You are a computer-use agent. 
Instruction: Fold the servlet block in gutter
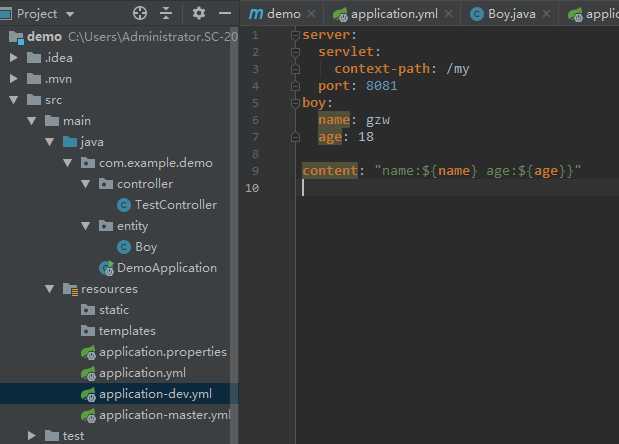pos(295,52)
